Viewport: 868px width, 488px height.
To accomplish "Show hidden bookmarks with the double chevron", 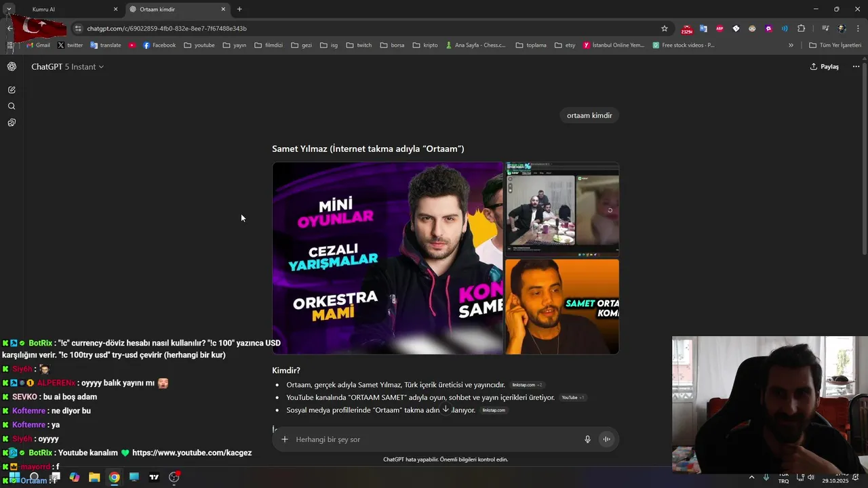I will [791, 45].
